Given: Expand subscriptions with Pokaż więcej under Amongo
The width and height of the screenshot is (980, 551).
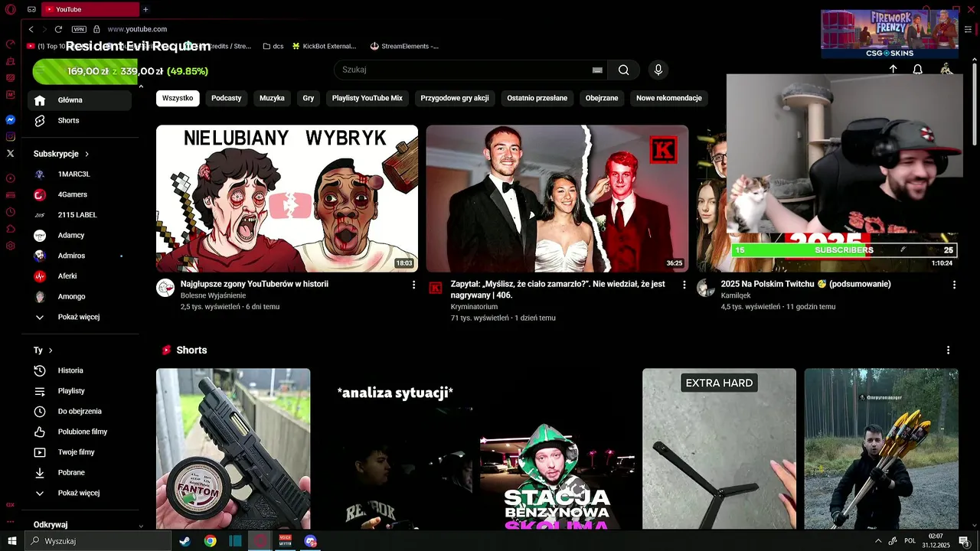Looking at the screenshot, I should (80, 317).
